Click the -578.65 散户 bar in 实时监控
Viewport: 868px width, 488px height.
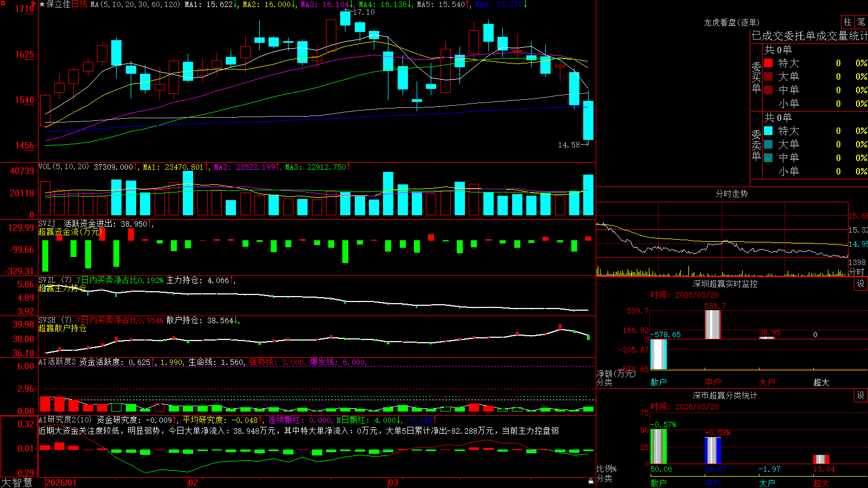point(658,354)
